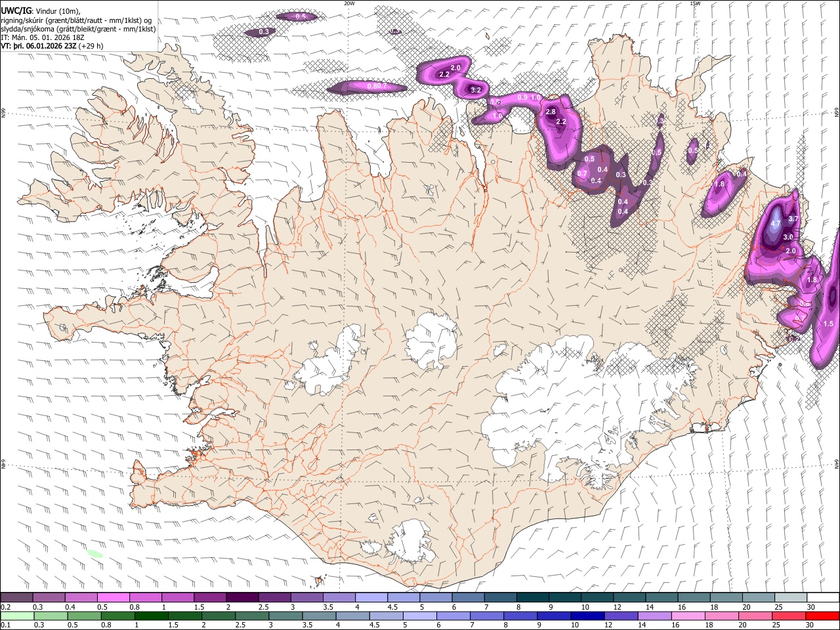Select the dark green 1 swatch in the bottom legend row
Screen dimensions: 840x630
151,616
